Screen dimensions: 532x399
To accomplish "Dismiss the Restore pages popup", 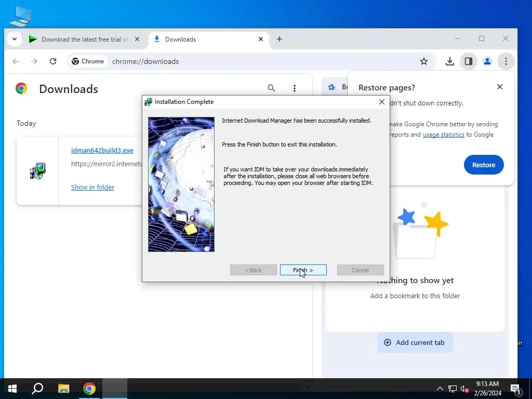I will (x=499, y=87).
